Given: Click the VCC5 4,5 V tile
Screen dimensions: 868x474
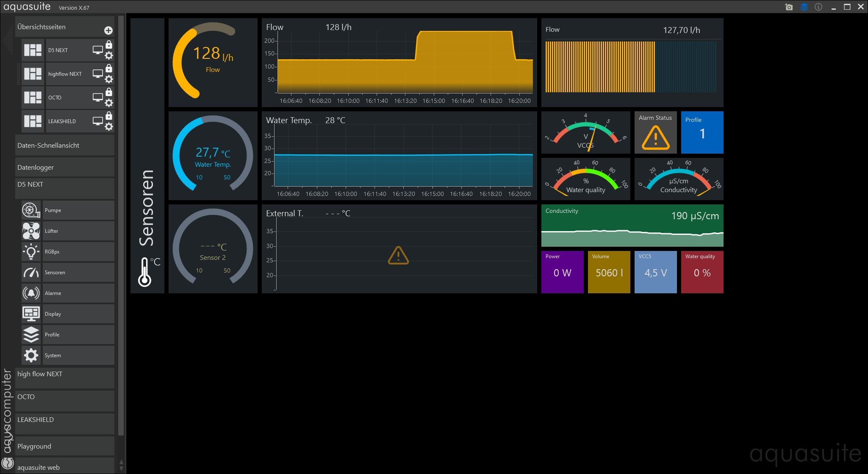Looking at the screenshot, I should [655, 272].
